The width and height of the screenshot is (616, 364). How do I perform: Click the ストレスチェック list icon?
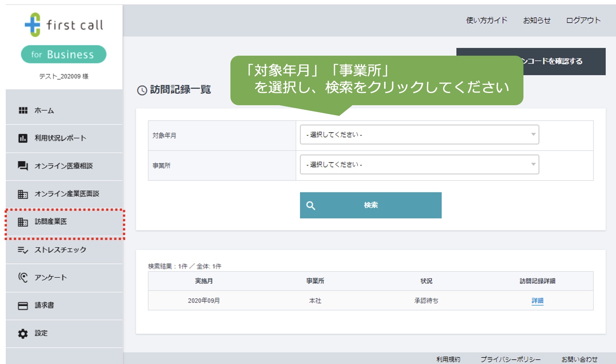(x=23, y=250)
